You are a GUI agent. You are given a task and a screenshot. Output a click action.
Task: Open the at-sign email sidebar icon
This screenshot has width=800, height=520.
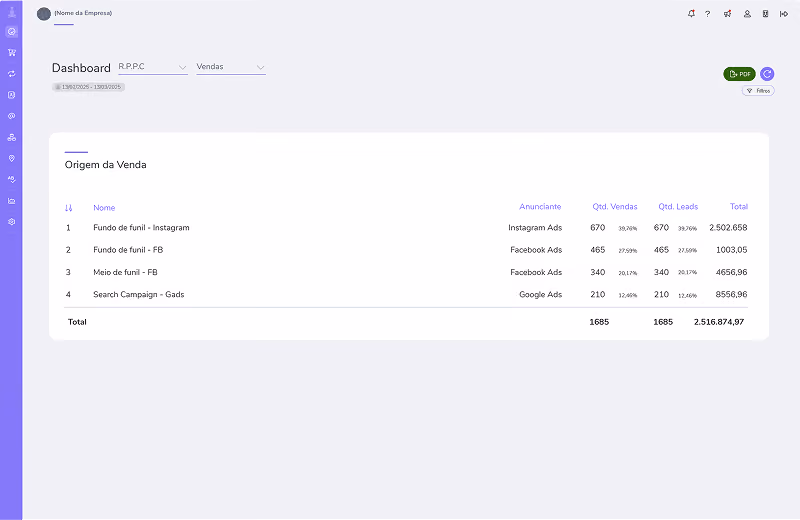[12, 116]
